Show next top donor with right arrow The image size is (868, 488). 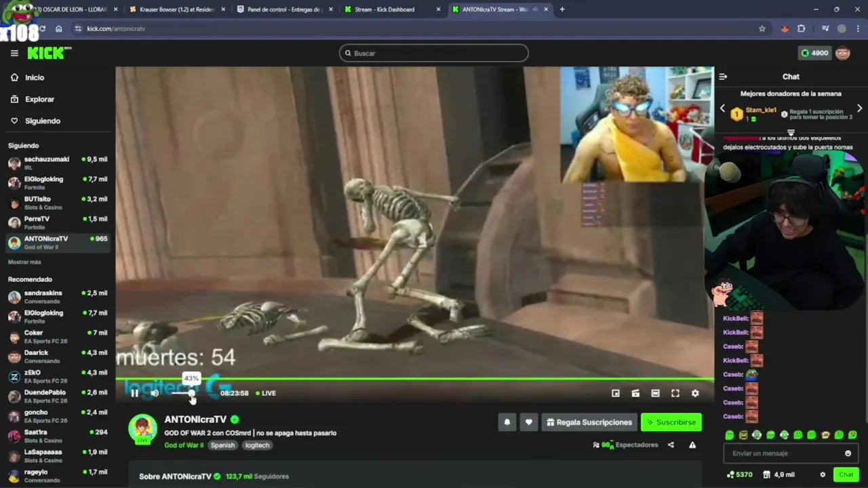click(859, 108)
